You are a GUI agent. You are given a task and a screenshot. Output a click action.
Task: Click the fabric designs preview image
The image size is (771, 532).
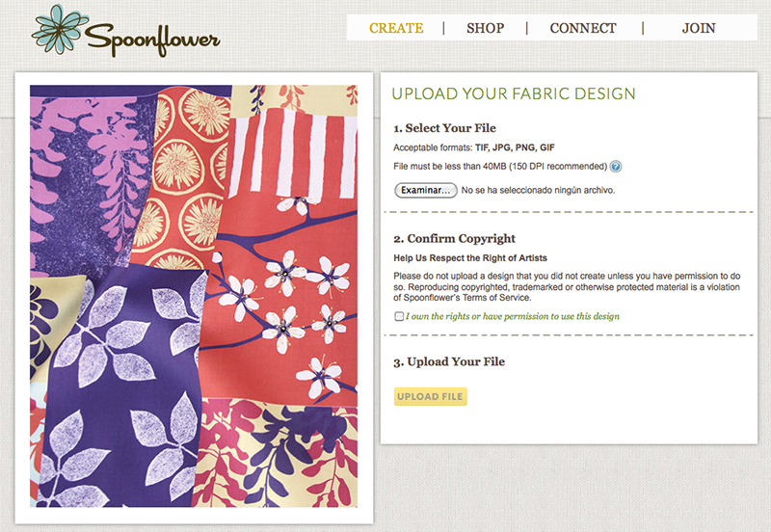(194, 296)
